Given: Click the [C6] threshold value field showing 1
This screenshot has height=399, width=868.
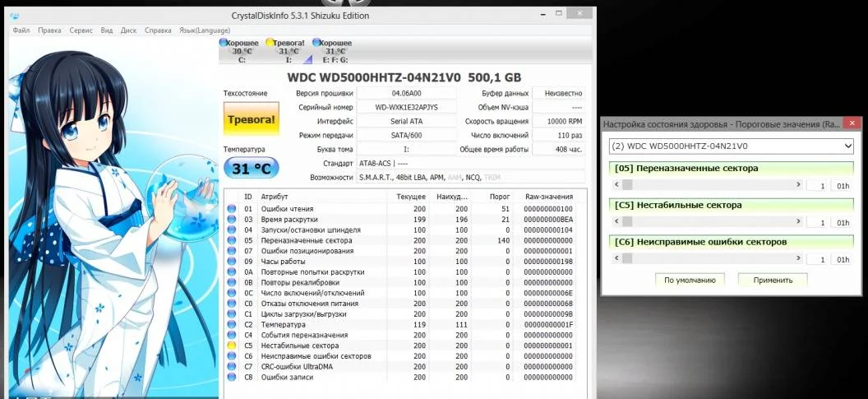Looking at the screenshot, I should tap(817, 259).
